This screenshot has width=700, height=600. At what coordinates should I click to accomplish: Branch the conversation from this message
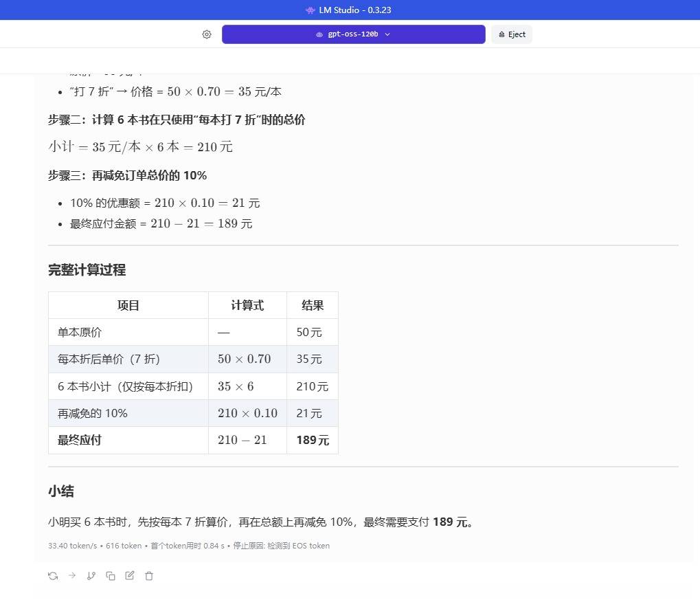91,576
